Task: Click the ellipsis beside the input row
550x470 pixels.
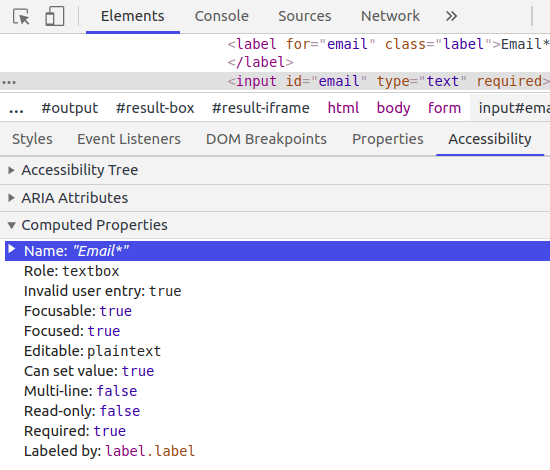Action: pos(9,82)
